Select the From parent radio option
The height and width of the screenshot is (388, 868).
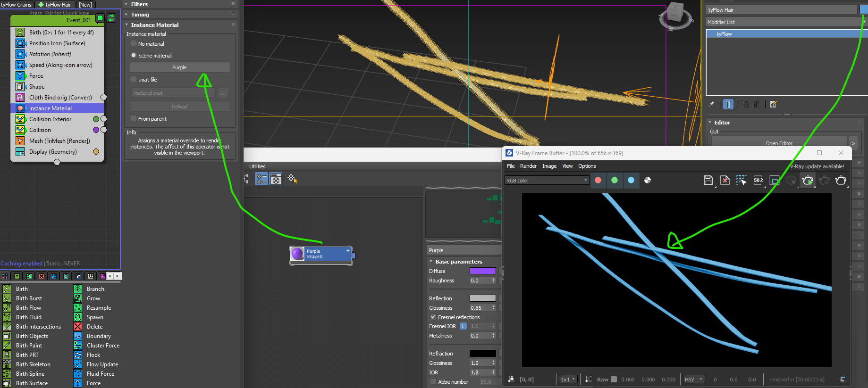coord(134,119)
